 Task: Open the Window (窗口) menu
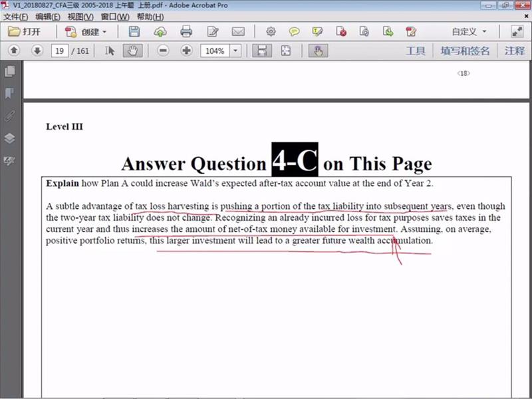click(115, 17)
